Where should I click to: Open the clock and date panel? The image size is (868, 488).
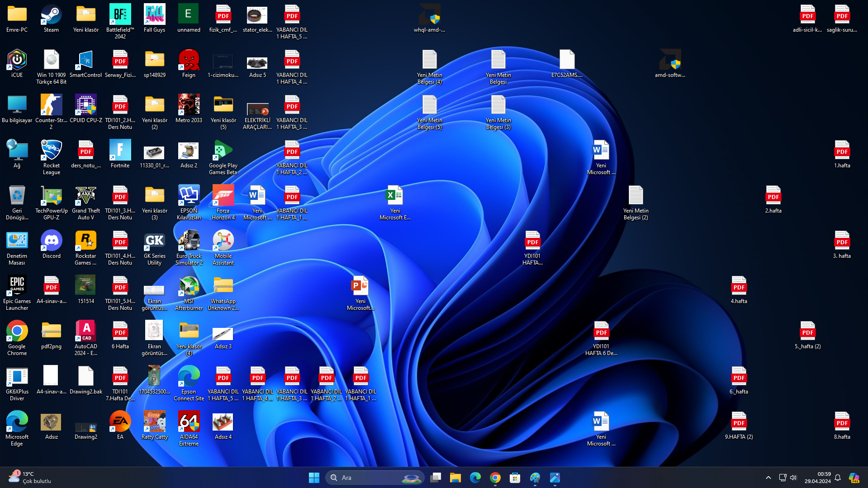(x=817, y=478)
